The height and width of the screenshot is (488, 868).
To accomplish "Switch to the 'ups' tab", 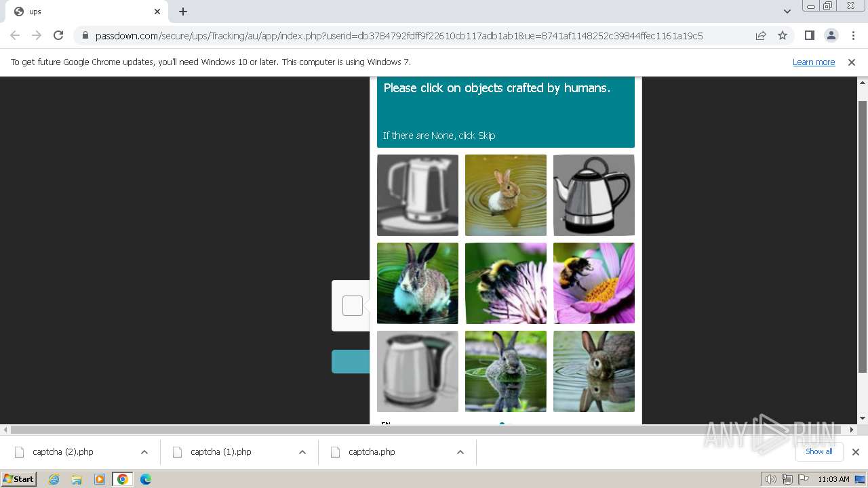I will 86,12.
